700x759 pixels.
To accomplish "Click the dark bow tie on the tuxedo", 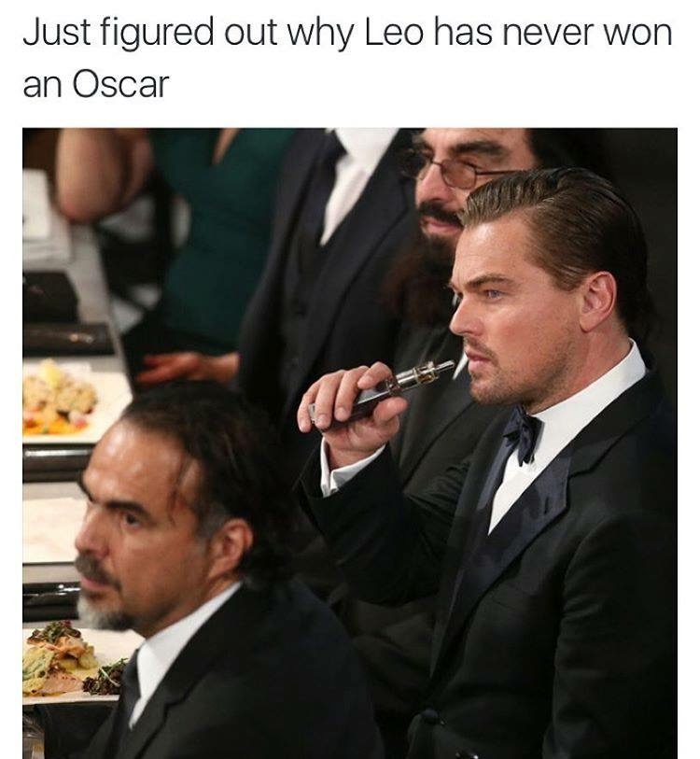I will click(522, 433).
